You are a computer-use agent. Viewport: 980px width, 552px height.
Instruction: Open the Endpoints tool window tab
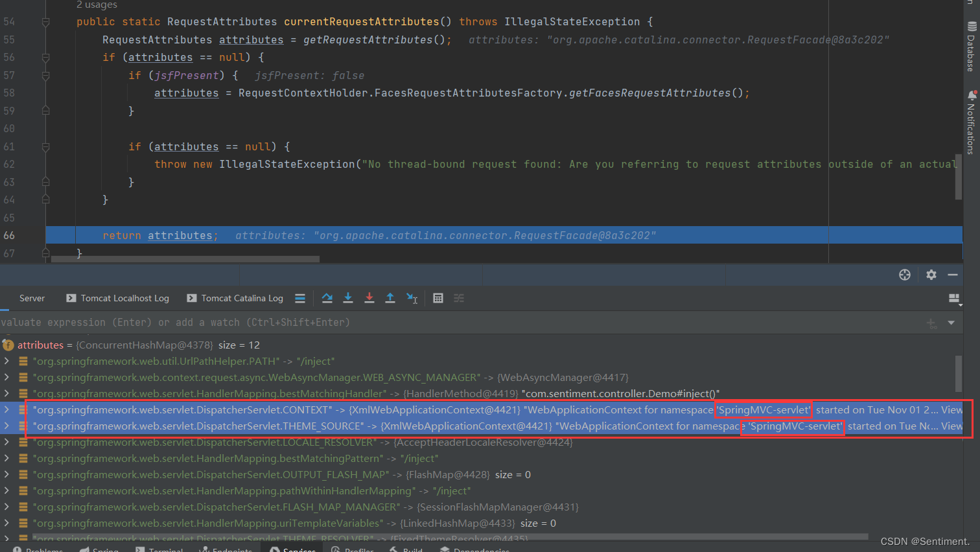226,549
